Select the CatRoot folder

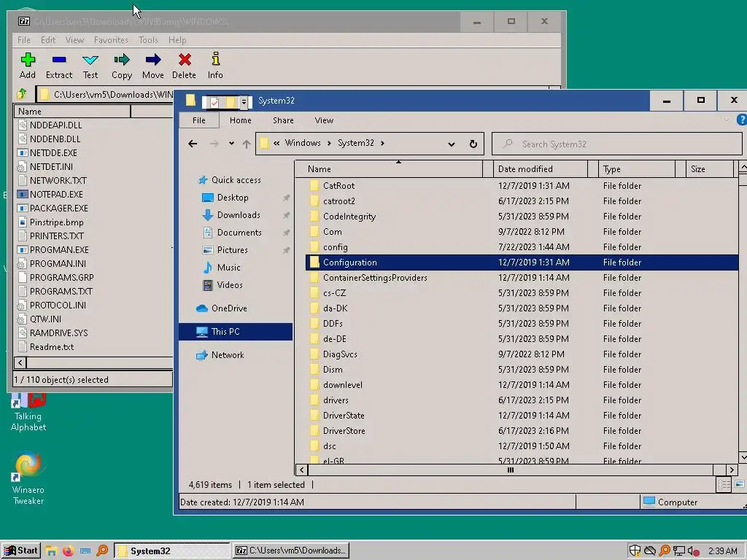coord(338,186)
